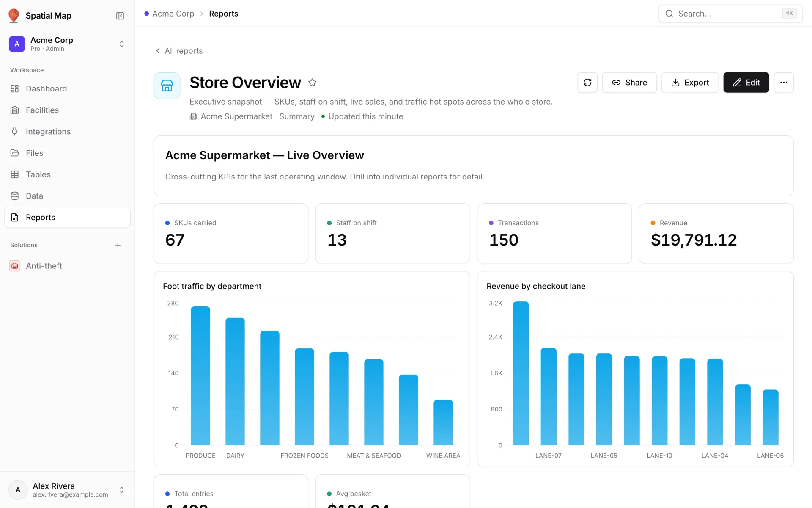Open the Anti-theft solution
Screen dimensions: 812x508
click(68, 266)
